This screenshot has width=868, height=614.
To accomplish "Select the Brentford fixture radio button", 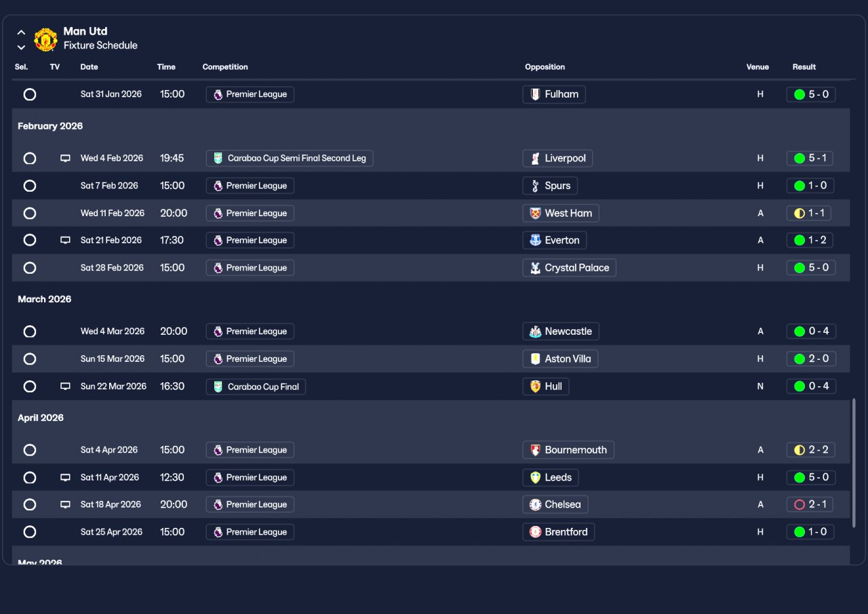I will 30,532.
